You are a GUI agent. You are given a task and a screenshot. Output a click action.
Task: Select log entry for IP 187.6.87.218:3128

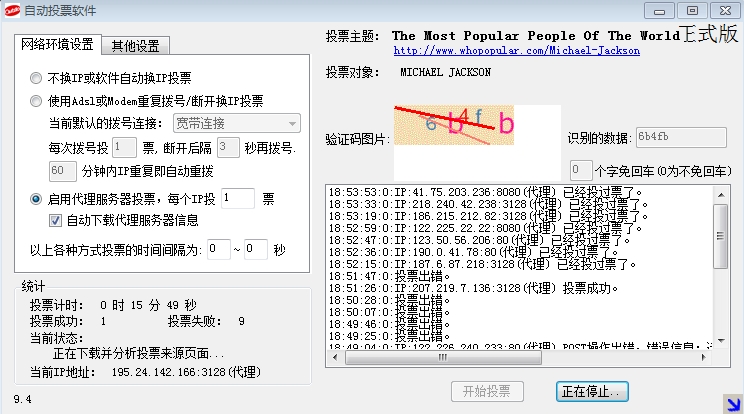(x=482, y=264)
